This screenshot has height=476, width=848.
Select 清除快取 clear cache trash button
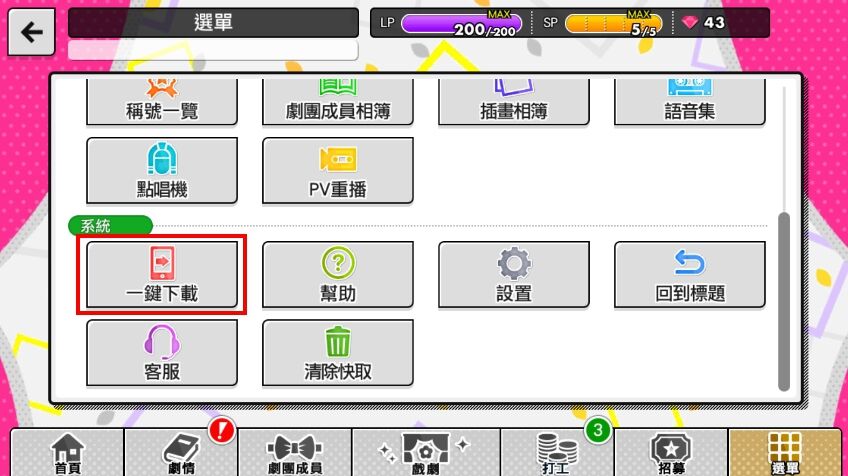337,352
